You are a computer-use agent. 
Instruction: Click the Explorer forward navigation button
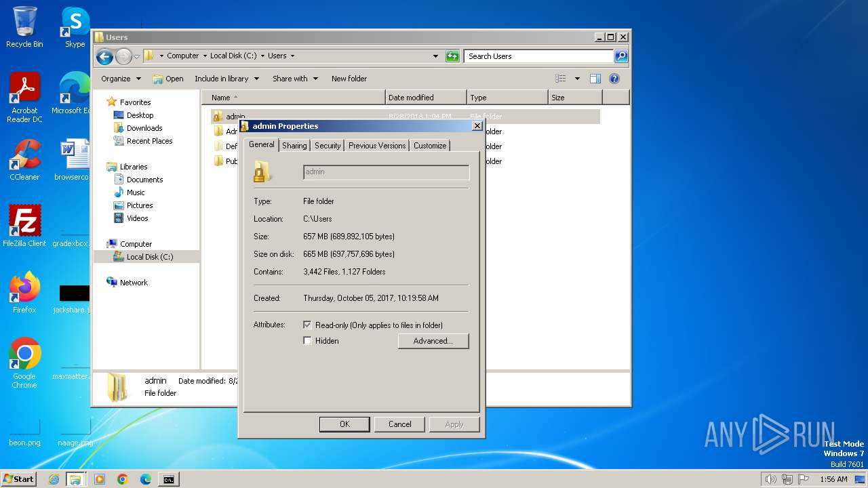click(x=123, y=56)
